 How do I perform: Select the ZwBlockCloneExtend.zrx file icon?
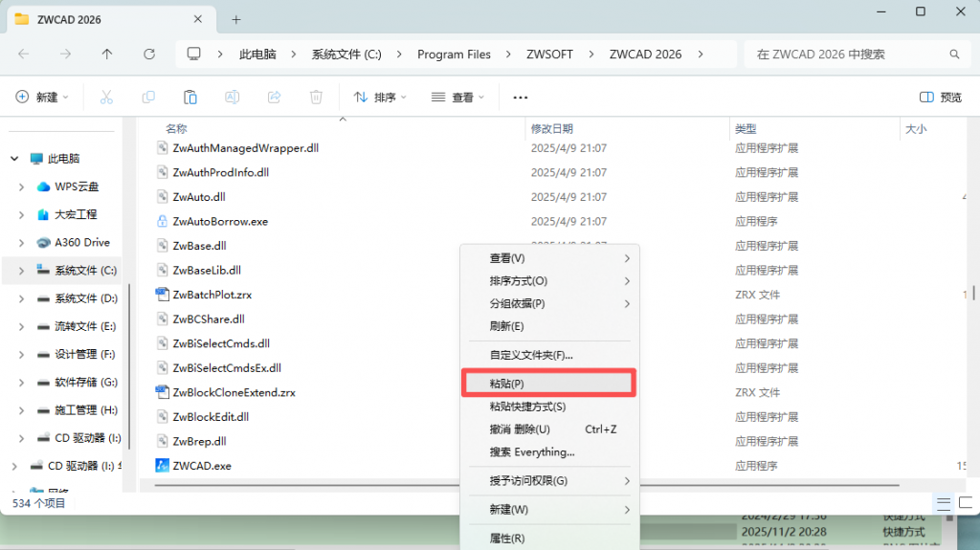[162, 392]
